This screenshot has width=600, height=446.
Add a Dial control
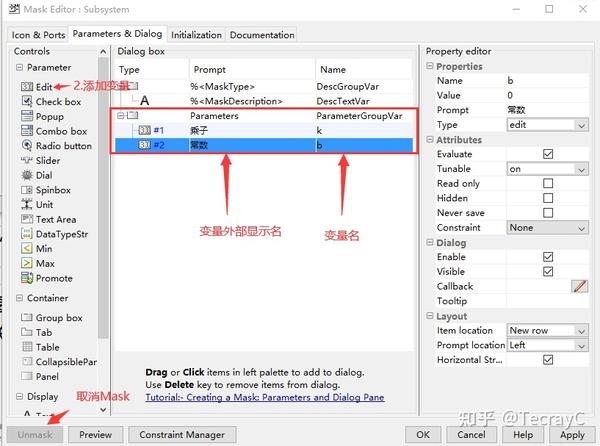[37, 175]
